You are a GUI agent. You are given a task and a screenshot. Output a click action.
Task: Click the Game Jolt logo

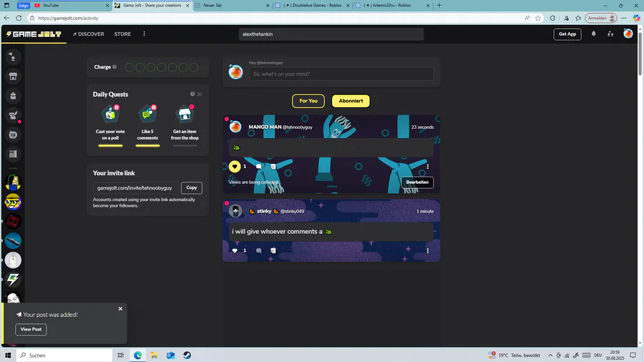coord(34,34)
